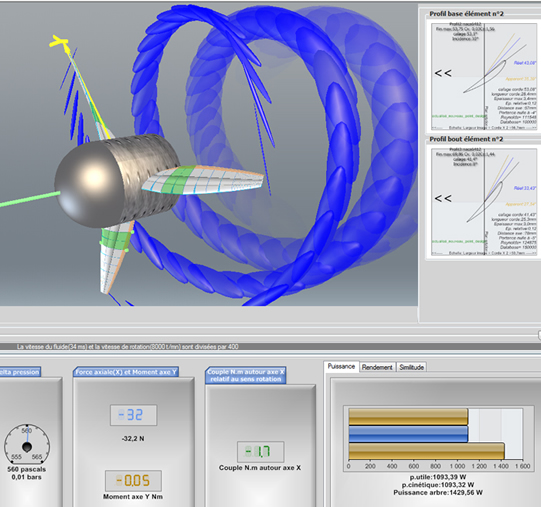Open the Similitude tab
This screenshot has height=507, width=541.
412,367
